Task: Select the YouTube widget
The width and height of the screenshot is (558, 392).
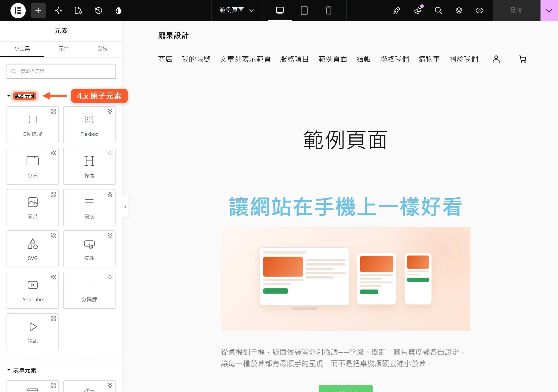Action: (32, 290)
